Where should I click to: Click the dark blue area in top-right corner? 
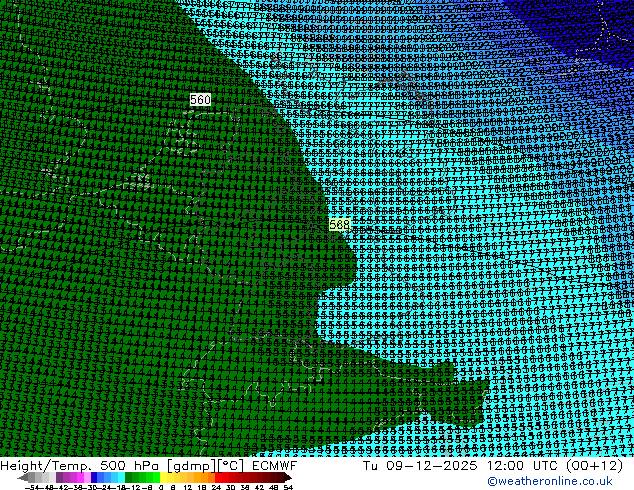[600, 20]
